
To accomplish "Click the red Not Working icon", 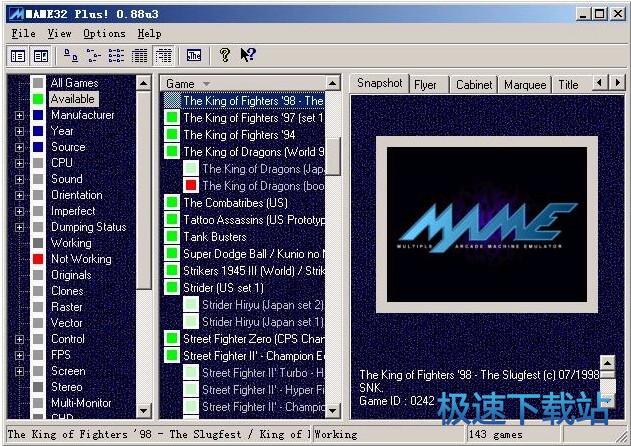I will click(38, 259).
